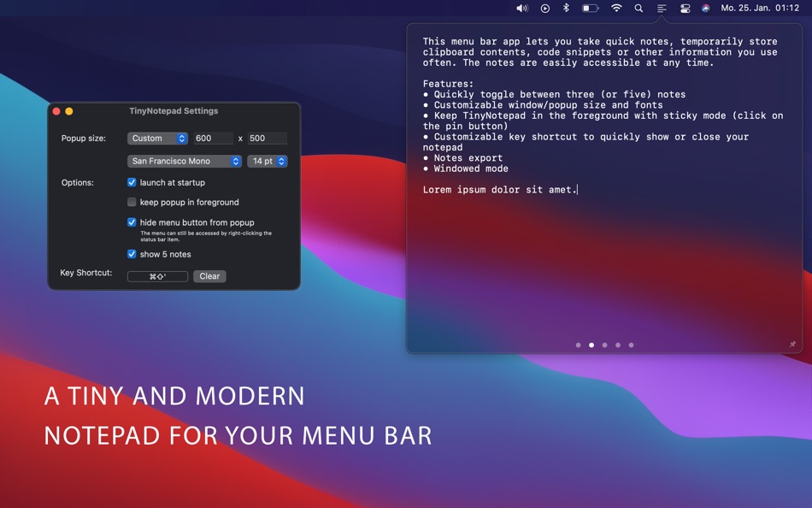The image size is (812, 508).
Task: Select the second note dot
Action: [x=591, y=346]
